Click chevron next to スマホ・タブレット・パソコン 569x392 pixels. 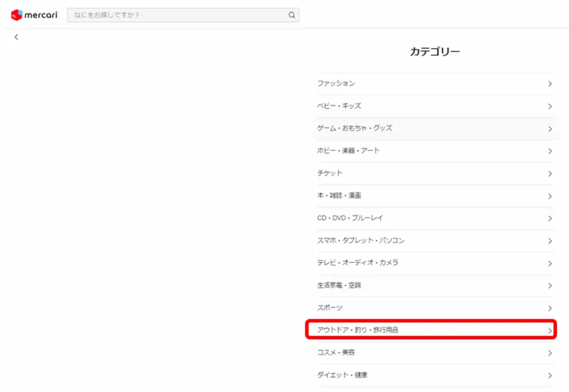click(x=549, y=242)
